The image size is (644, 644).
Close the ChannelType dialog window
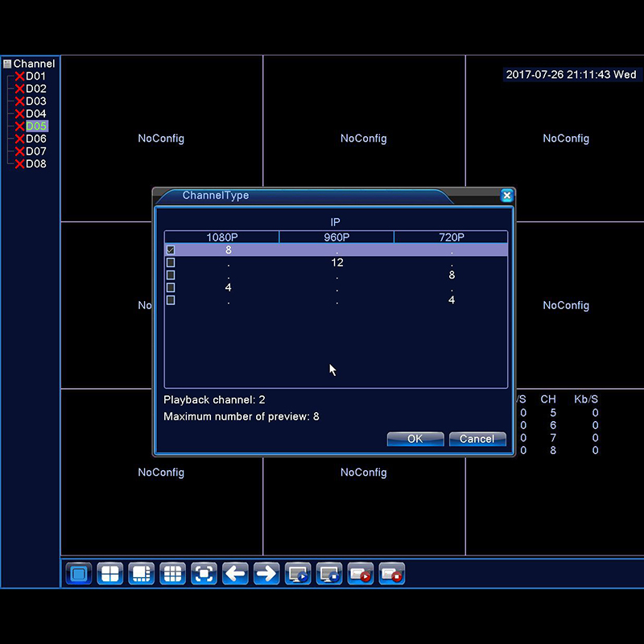pos(506,196)
